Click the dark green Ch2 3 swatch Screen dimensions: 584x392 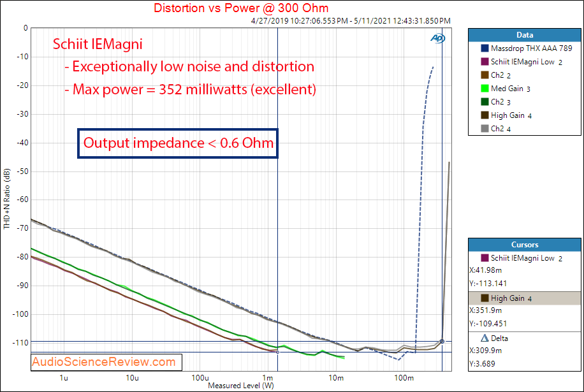pos(485,101)
